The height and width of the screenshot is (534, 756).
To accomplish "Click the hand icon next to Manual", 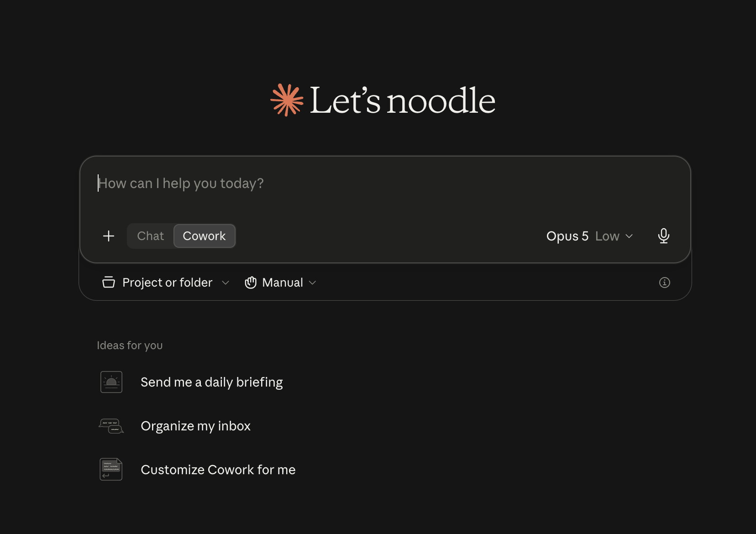I will coord(251,283).
